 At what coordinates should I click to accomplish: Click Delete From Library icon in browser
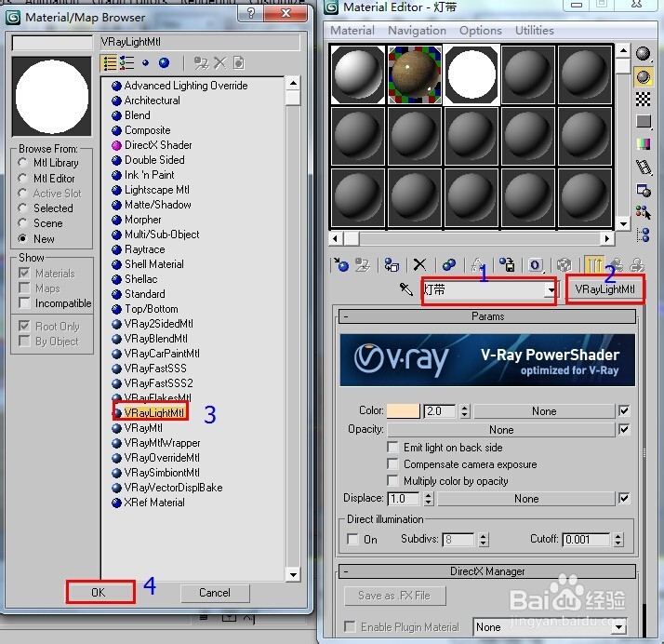pos(219,63)
